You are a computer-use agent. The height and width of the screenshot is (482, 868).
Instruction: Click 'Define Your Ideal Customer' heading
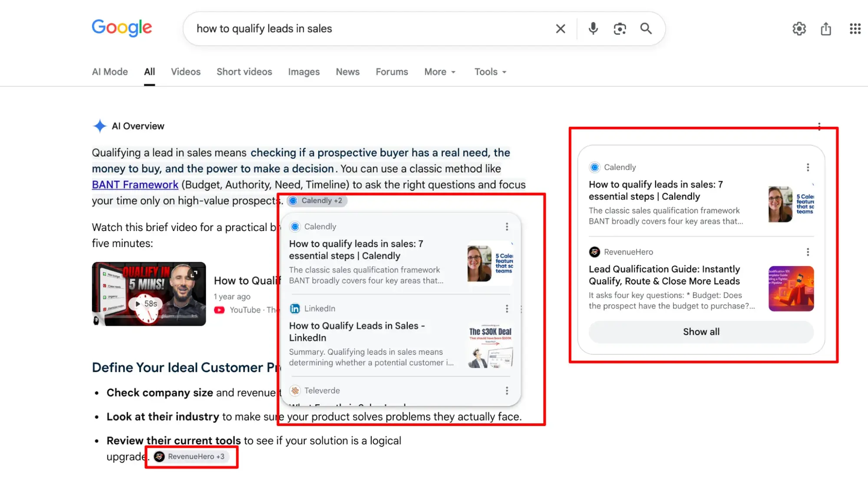[185, 367]
